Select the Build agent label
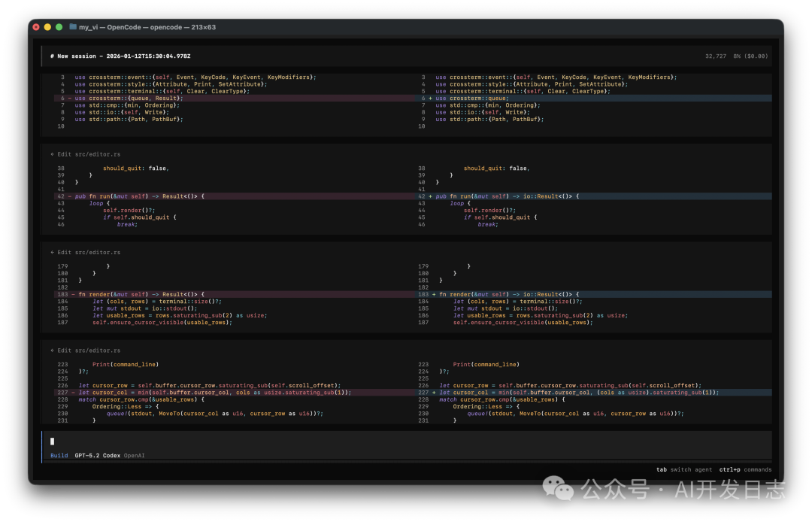Screen dimensions: 812x522 click(x=59, y=456)
